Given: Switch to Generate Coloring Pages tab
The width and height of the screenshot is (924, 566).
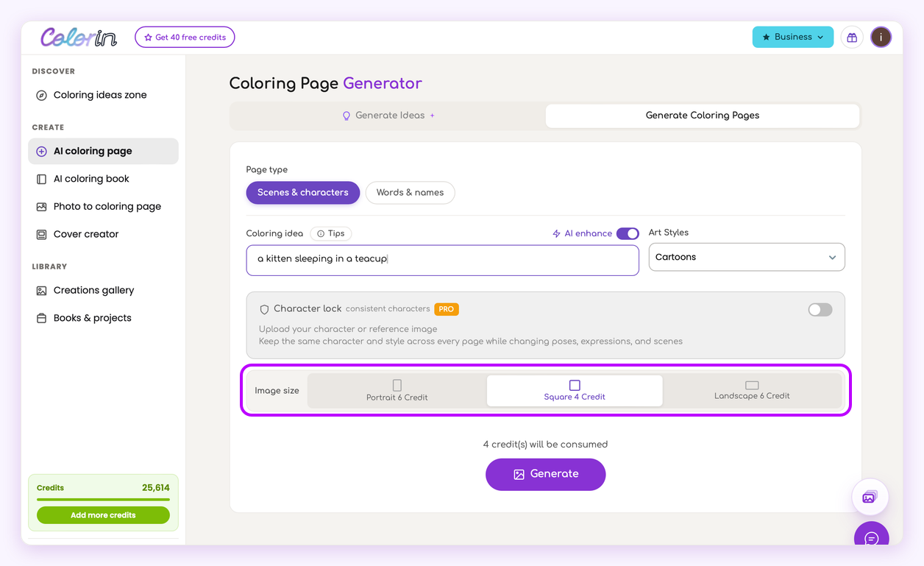Looking at the screenshot, I should pyautogui.click(x=703, y=116).
